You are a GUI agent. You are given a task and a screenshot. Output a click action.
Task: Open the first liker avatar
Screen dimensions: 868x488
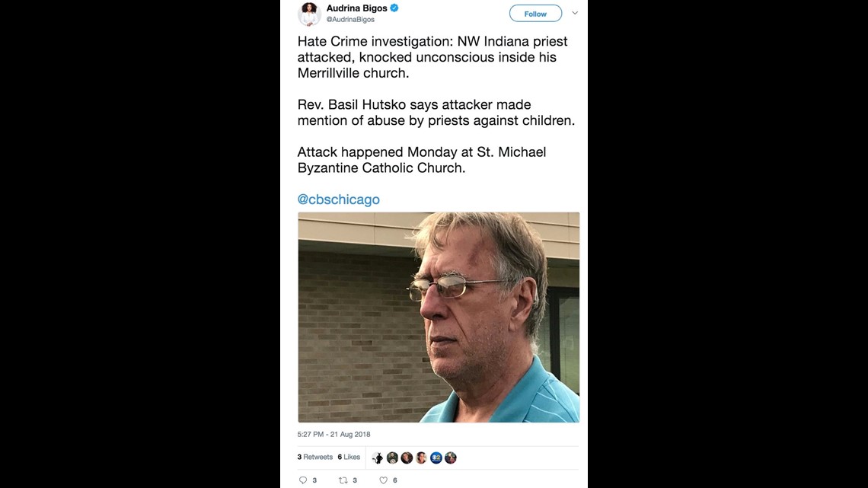click(378, 458)
